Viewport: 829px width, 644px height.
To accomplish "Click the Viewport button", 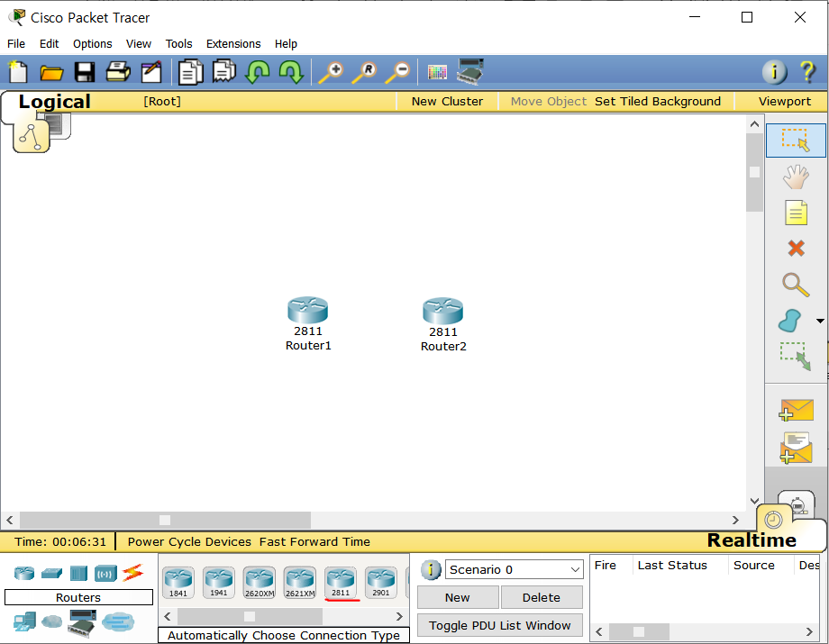I will 785,102.
